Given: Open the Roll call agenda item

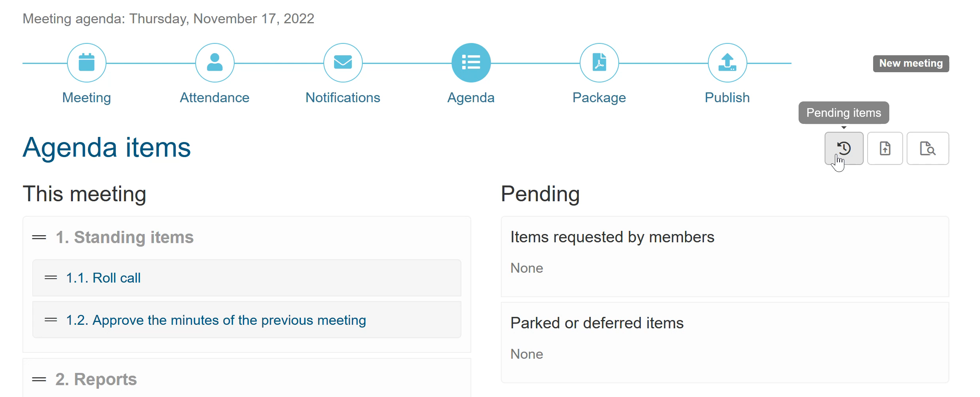Looking at the screenshot, I should tap(103, 278).
